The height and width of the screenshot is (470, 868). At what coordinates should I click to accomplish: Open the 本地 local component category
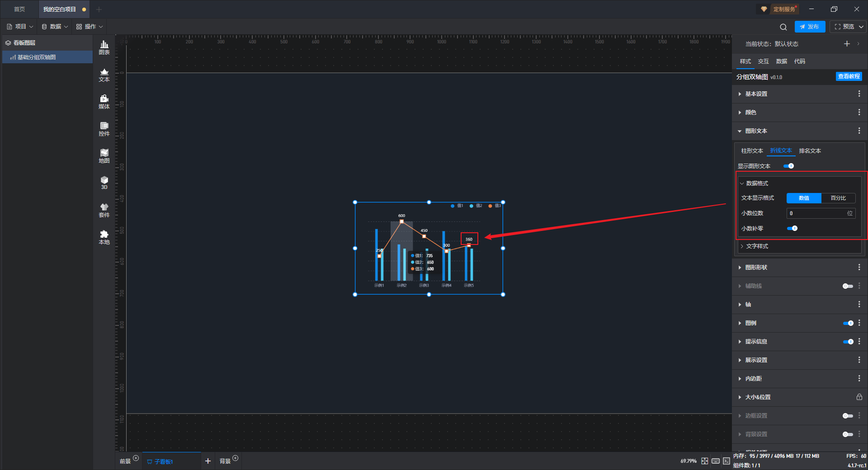tap(104, 237)
